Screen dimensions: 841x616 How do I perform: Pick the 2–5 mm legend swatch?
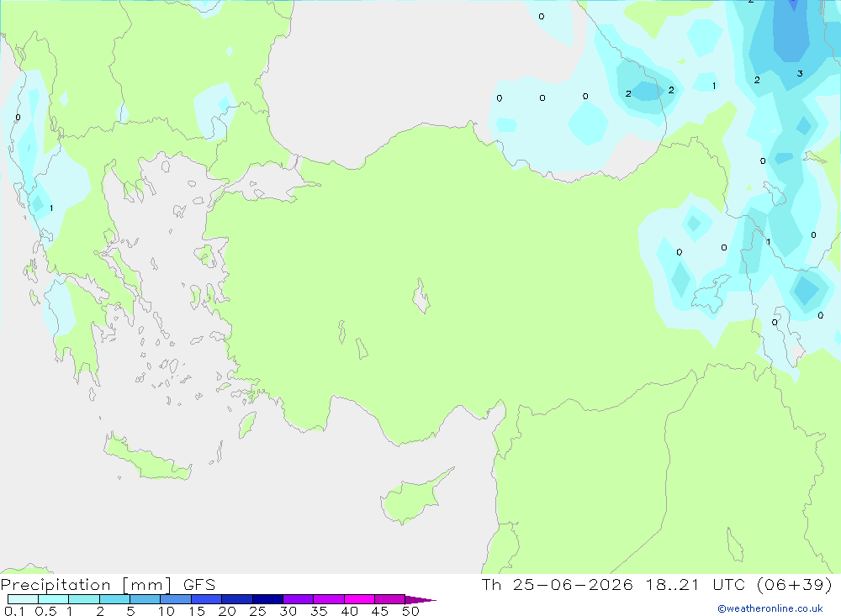click(x=114, y=599)
